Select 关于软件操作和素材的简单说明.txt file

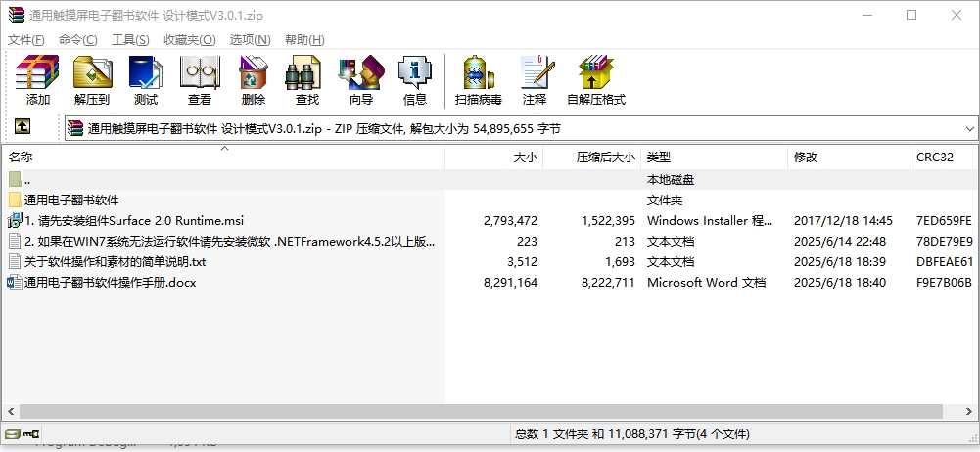(x=115, y=261)
